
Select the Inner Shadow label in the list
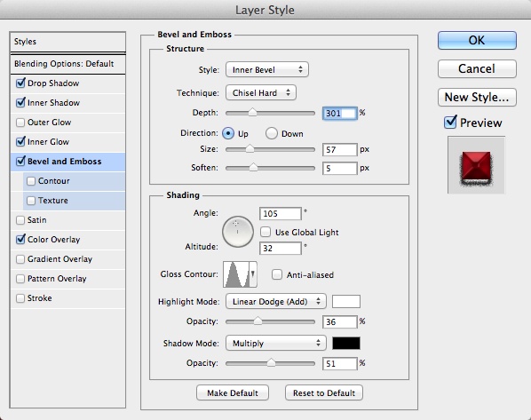click(53, 103)
